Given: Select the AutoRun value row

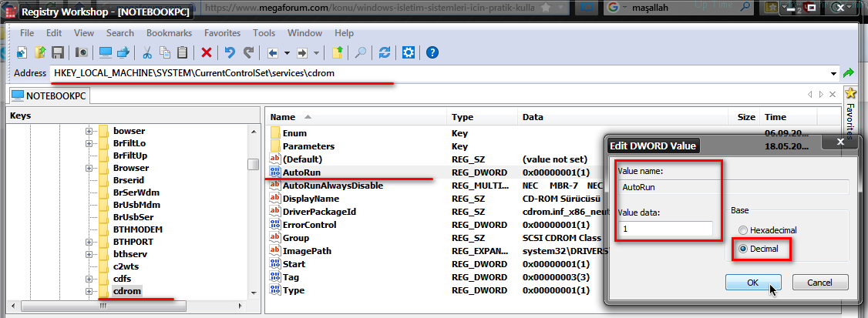Looking at the screenshot, I should tap(436, 172).
